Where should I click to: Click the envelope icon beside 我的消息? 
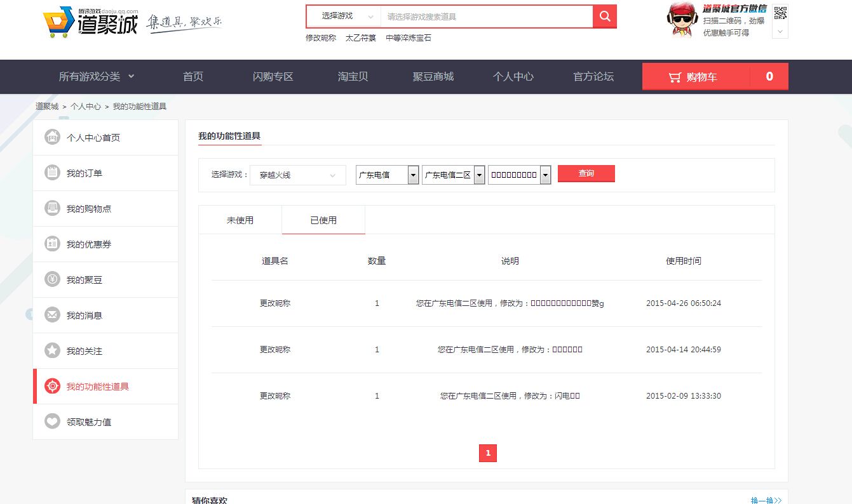[52, 315]
